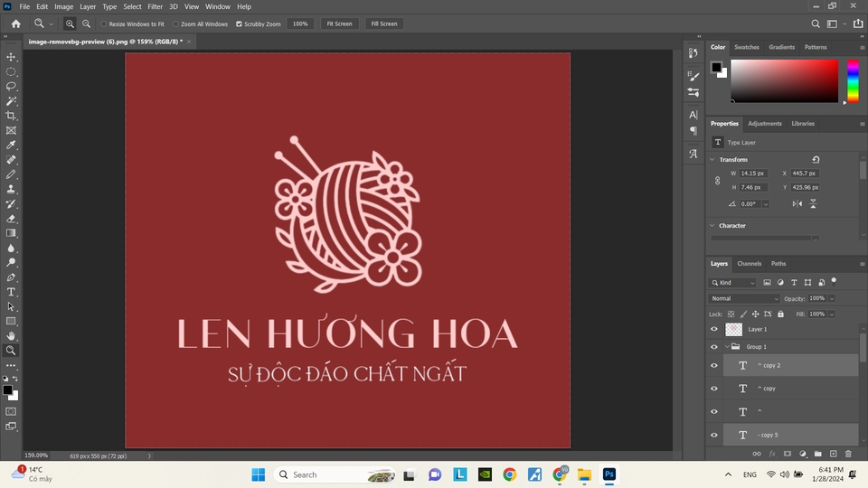868x488 pixels.
Task: Pick a hue on the spectrum slider
Action: coord(853,80)
